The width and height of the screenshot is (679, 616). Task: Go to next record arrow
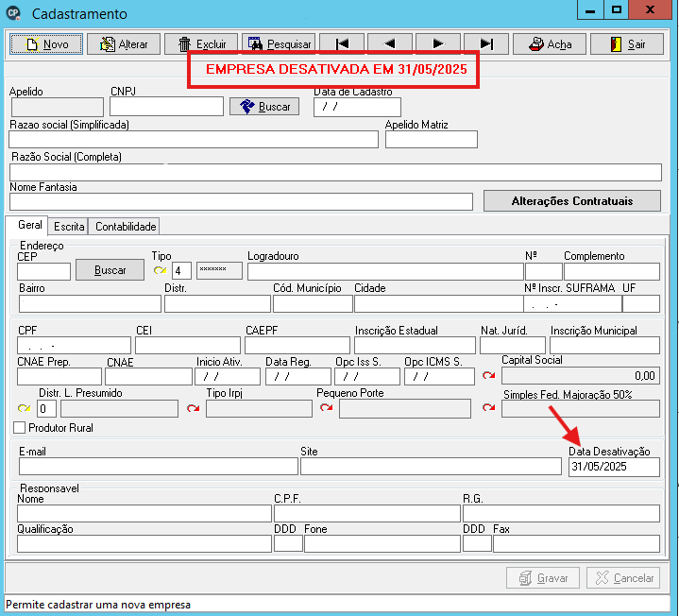coord(438,43)
